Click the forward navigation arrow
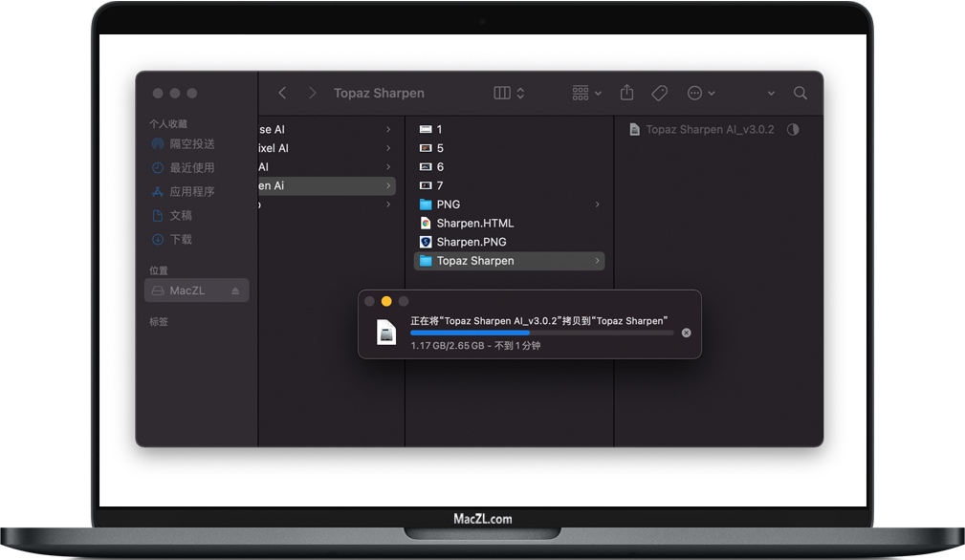This screenshot has width=965, height=560. tap(312, 93)
